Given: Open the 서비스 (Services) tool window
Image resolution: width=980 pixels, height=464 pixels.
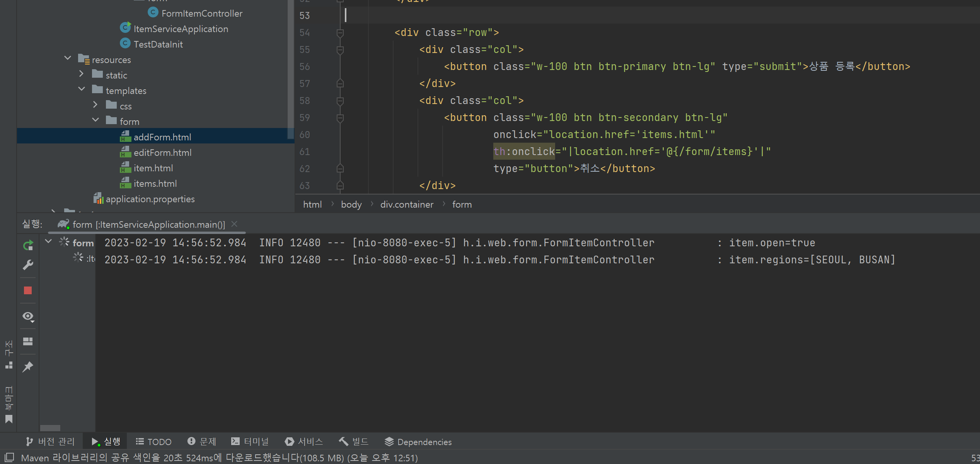Looking at the screenshot, I should [x=304, y=442].
